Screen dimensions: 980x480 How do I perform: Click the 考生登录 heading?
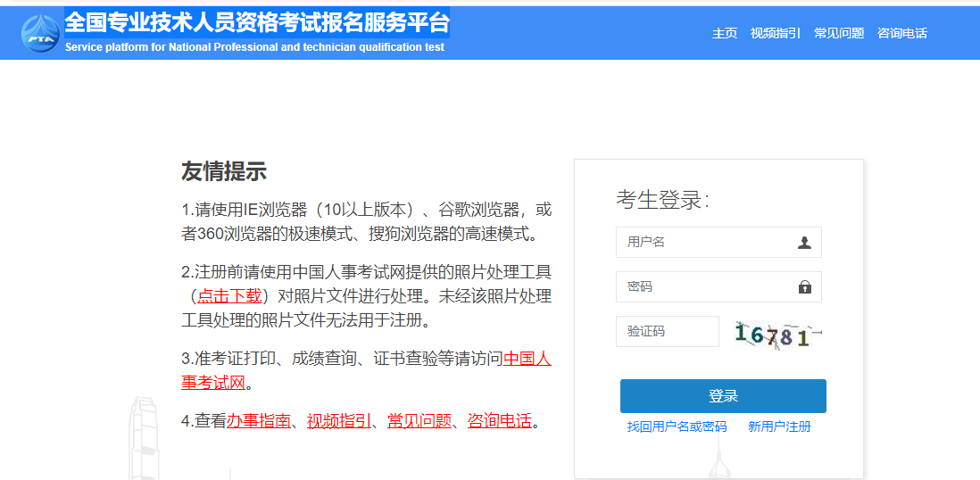point(663,199)
